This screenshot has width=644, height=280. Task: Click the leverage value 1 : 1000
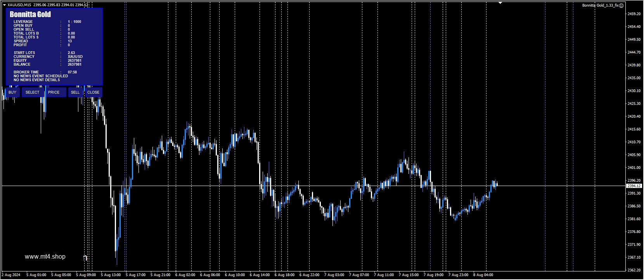click(74, 22)
